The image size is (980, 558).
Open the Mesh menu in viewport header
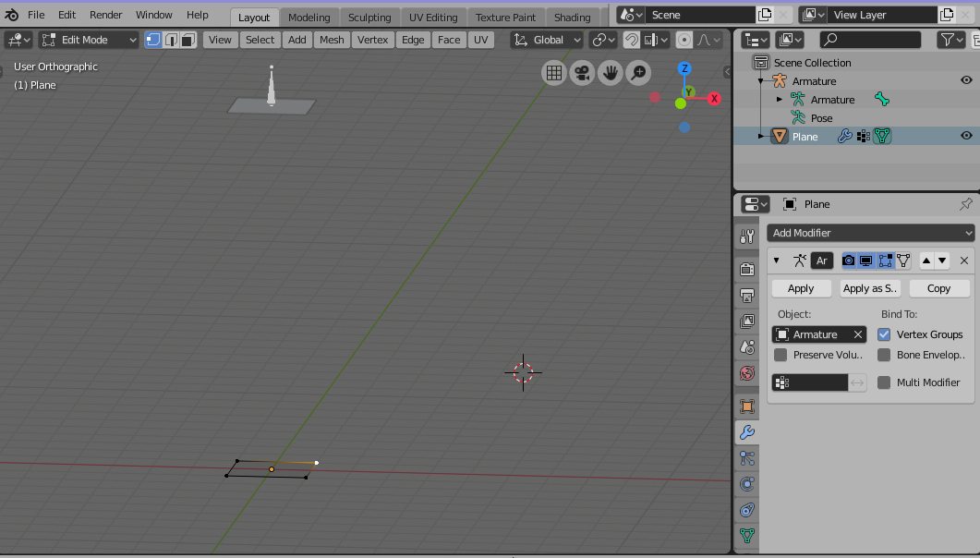coord(332,40)
